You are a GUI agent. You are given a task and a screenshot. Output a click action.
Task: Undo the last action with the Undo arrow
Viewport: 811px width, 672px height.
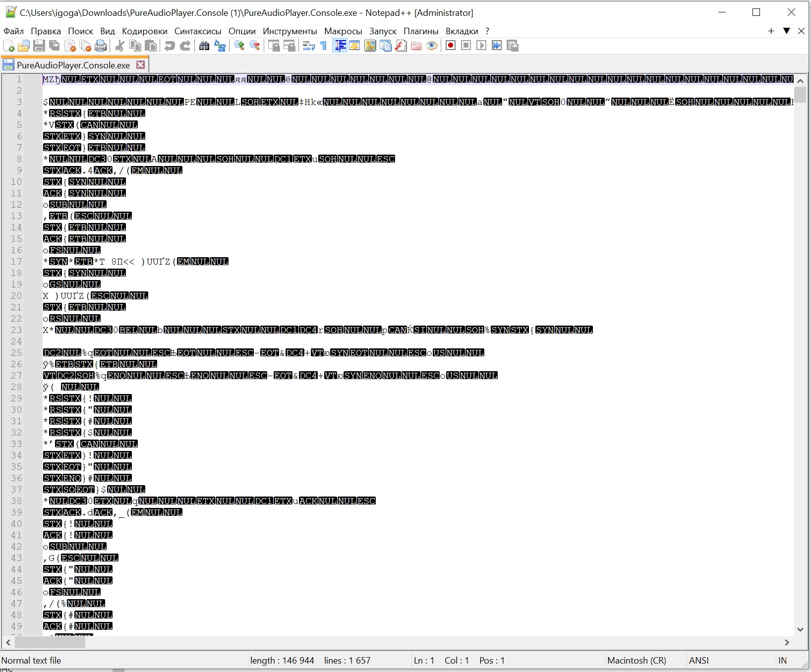click(x=170, y=46)
